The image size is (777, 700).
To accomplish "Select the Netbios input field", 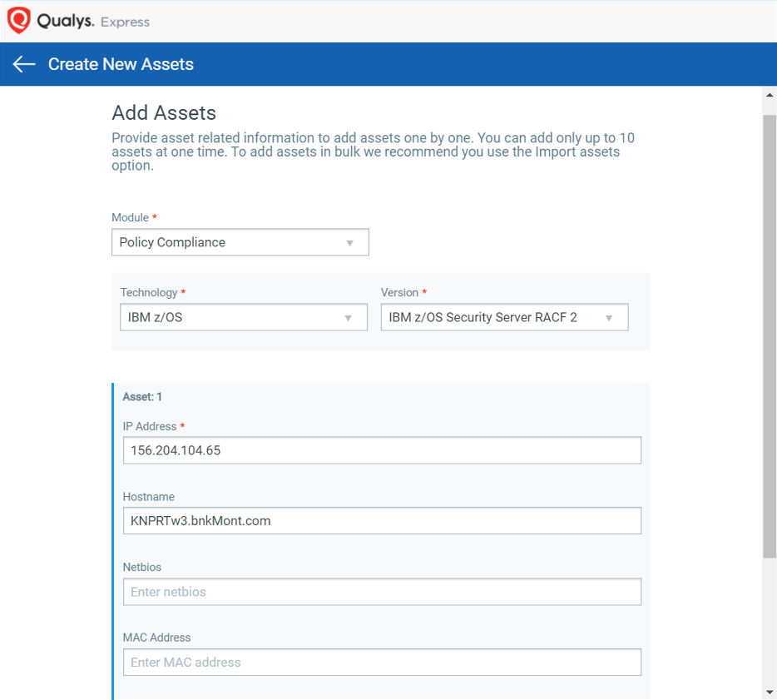I will (x=382, y=592).
